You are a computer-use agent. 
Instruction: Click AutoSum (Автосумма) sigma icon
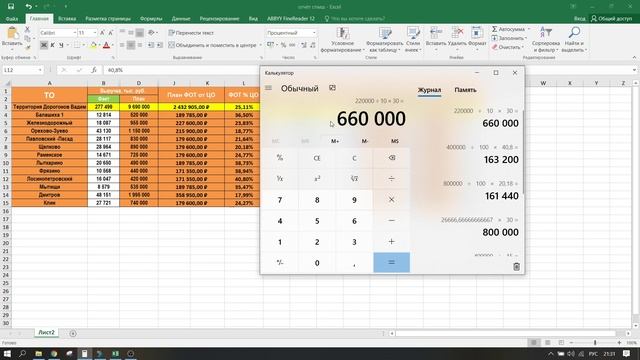pos(494,29)
